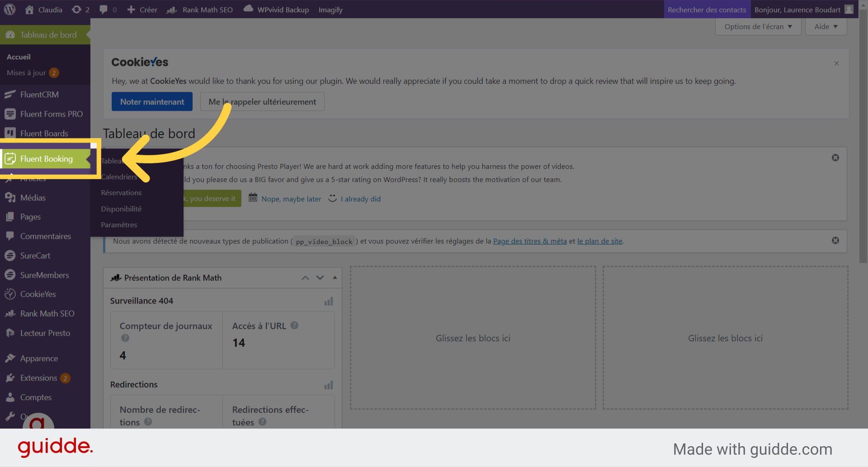
Task: Click help icon next to Accès à l'URL
Action: [294, 325]
